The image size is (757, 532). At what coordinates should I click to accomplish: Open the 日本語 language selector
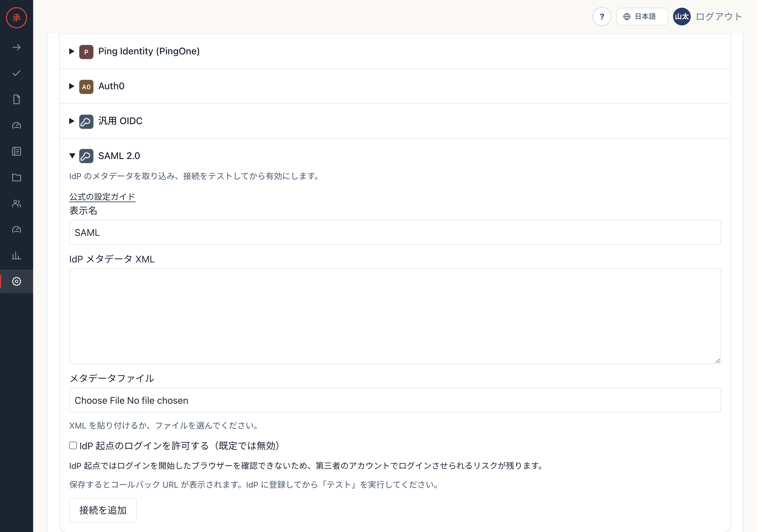point(642,17)
